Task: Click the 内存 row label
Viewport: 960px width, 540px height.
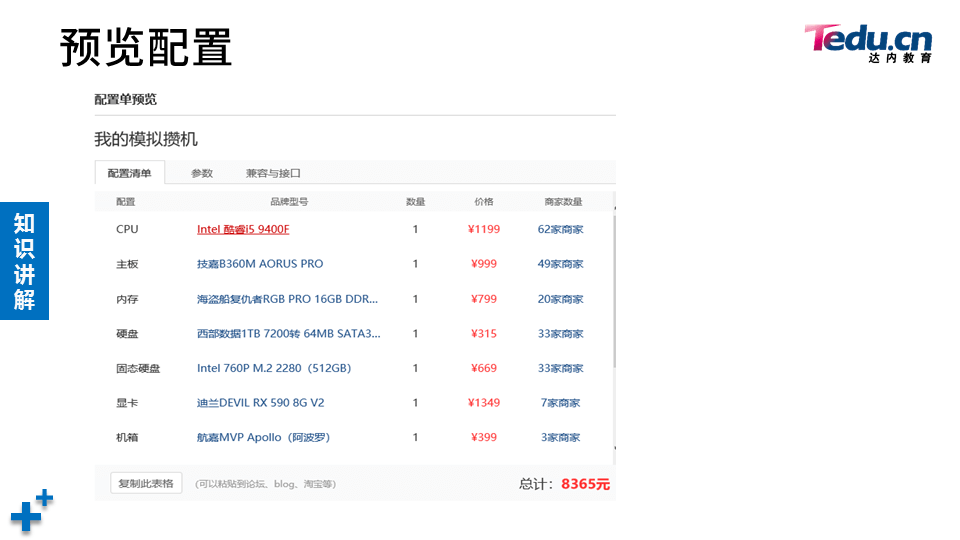Action: tap(127, 299)
